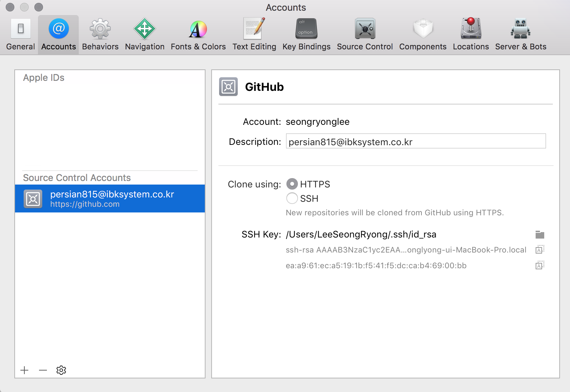Select the Accounts toolbar icon
Screen dimensions: 570x392
click(x=58, y=35)
